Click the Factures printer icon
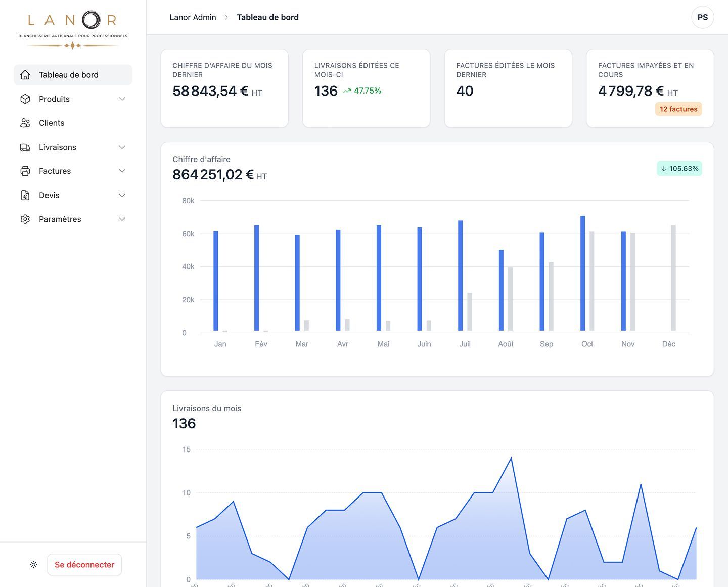This screenshot has width=728, height=587. (x=25, y=171)
